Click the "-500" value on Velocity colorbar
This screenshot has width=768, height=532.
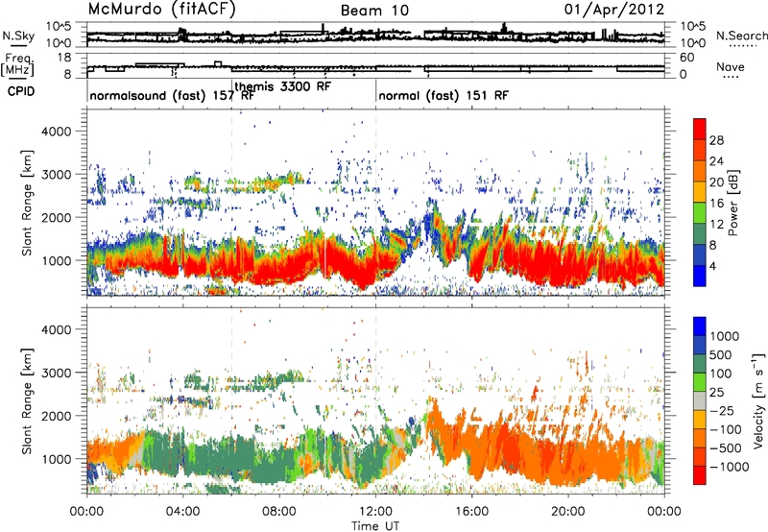point(726,448)
